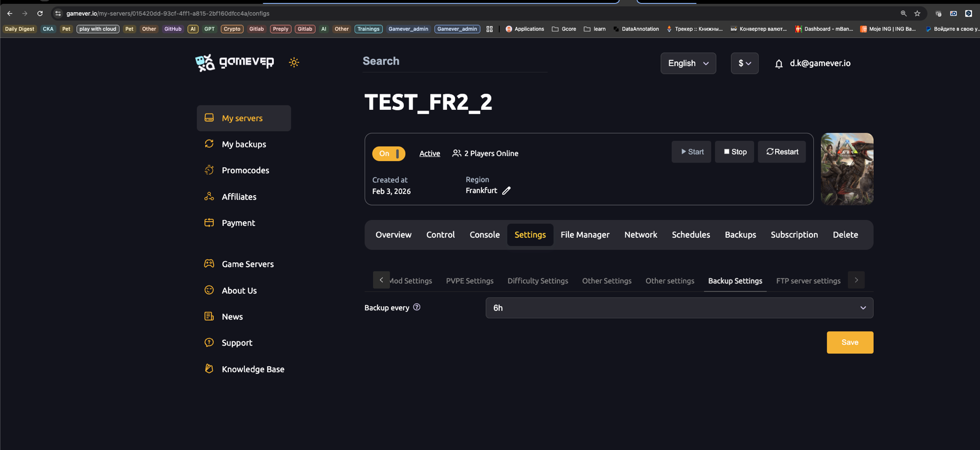This screenshot has width=980, height=450.
Task: Go to Payment page
Action: [238, 223]
